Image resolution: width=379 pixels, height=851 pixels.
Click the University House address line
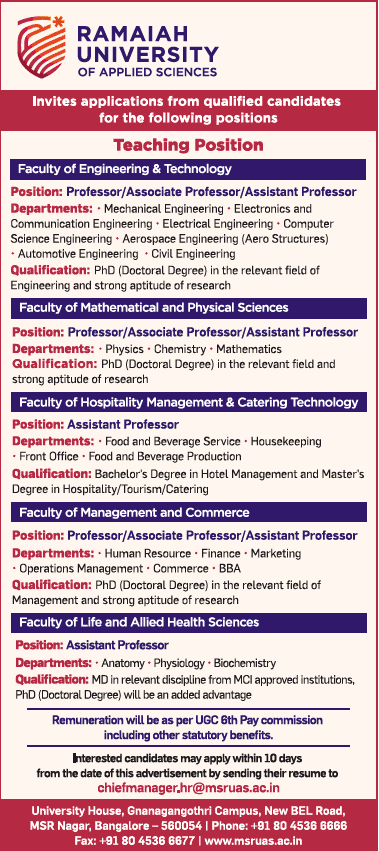coord(189,812)
